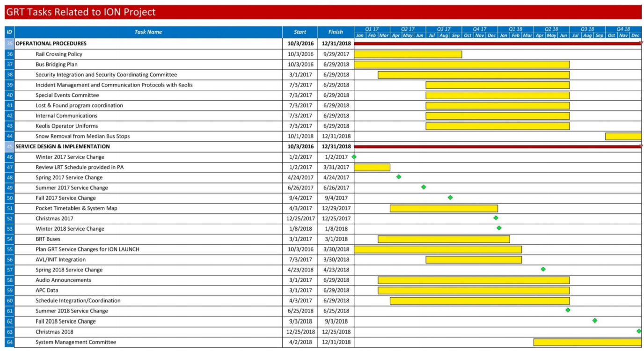Select the Finish column header

point(335,32)
